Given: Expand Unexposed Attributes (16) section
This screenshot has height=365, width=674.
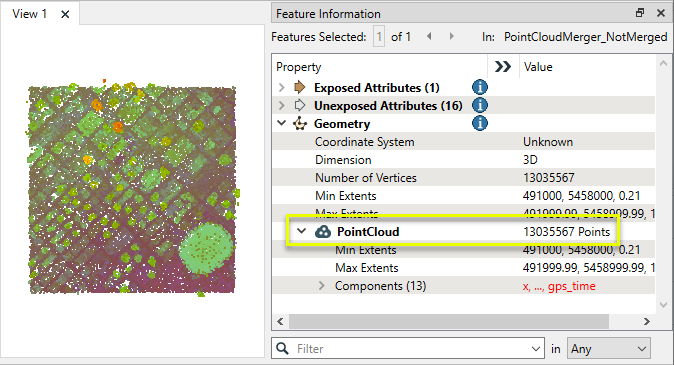Looking at the screenshot, I should click(x=282, y=106).
